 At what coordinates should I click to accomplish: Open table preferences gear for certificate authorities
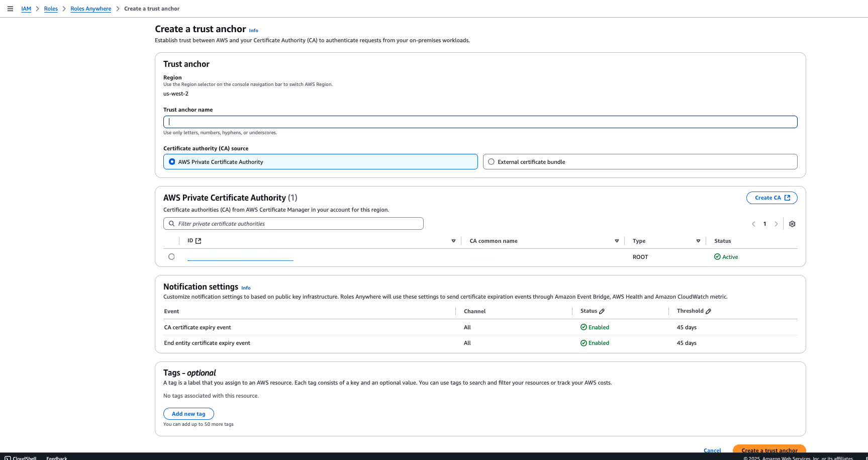click(x=792, y=224)
